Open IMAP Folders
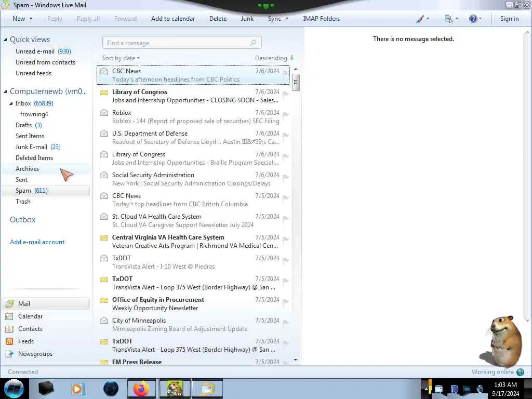This screenshot has height=399, width=532. click(321, 19)
